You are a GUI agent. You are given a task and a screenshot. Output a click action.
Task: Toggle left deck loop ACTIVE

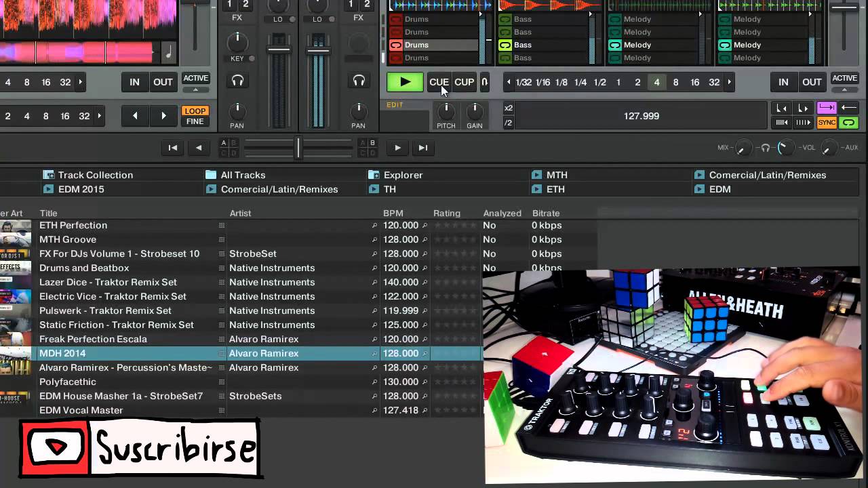pos(195,78)
